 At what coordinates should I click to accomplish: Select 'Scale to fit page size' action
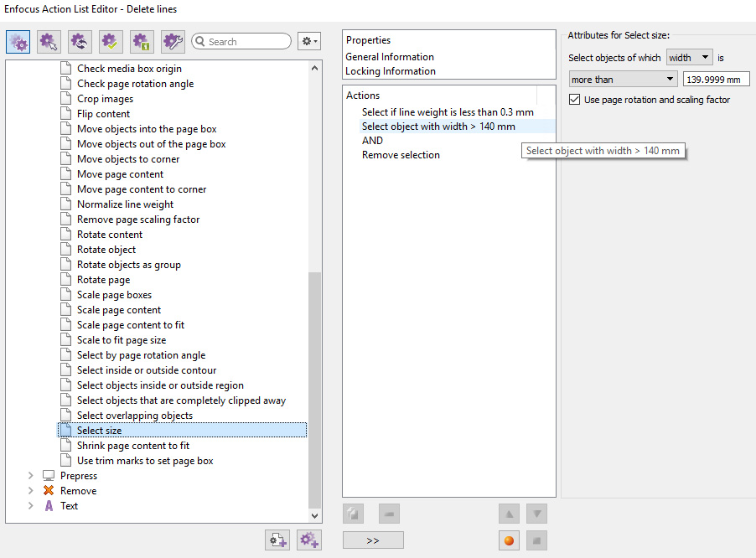click(122, 340)
